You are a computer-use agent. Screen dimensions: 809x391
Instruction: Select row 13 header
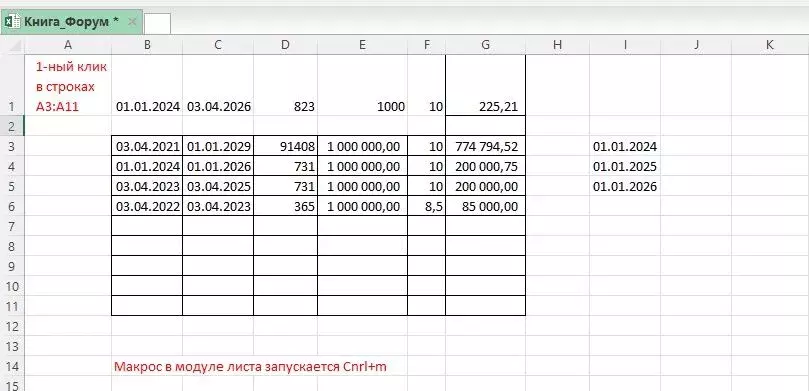12,346
